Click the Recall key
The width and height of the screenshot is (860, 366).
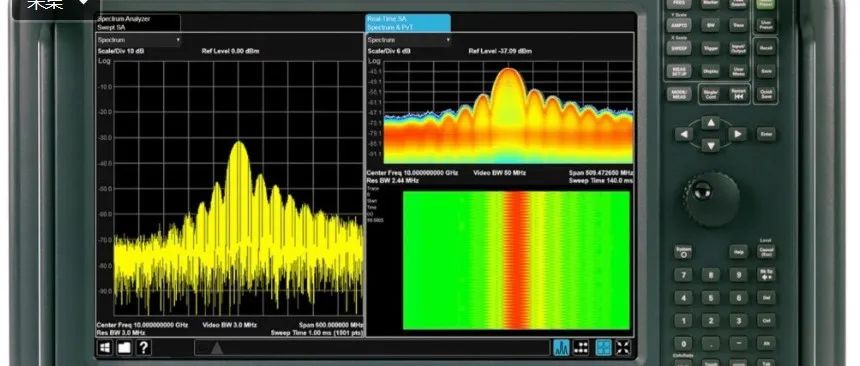[766, 48]
